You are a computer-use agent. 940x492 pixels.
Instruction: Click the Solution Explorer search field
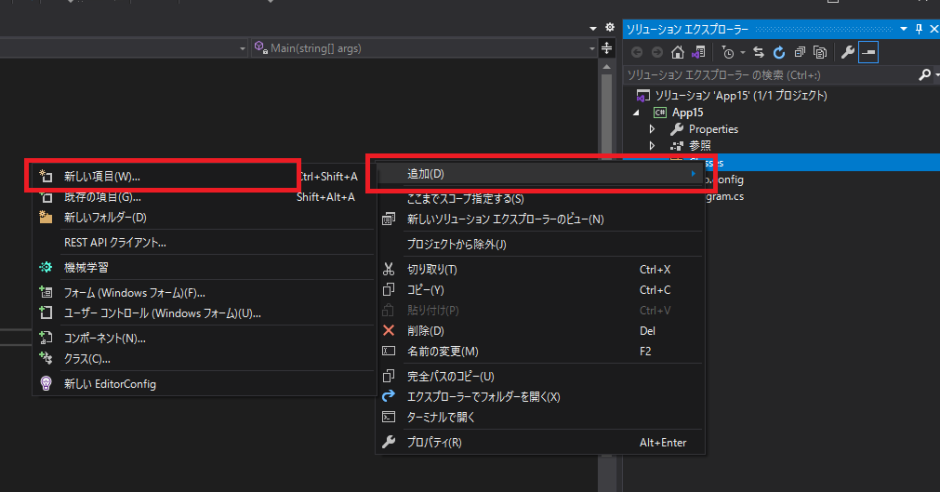[765, 75]
